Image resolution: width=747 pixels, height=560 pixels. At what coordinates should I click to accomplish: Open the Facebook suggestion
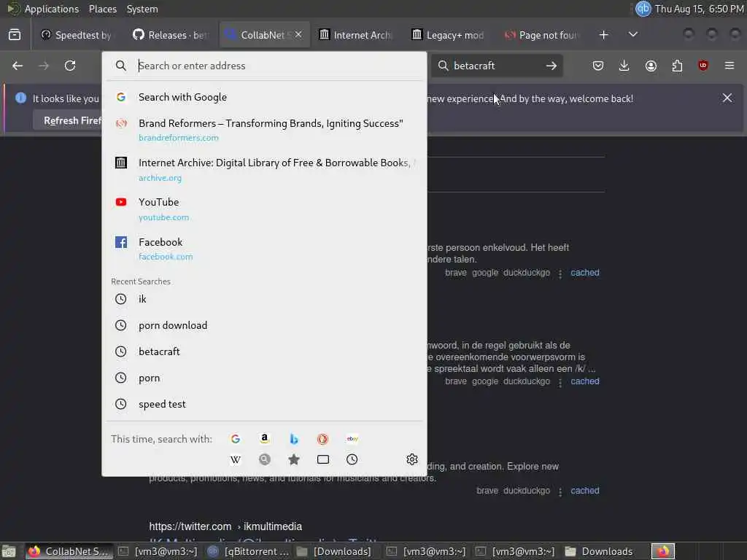coord(264,249)
